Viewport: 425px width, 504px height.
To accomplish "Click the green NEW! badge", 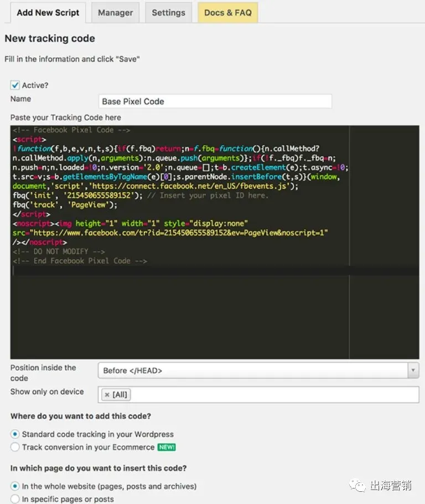I will tap(167, 447).
